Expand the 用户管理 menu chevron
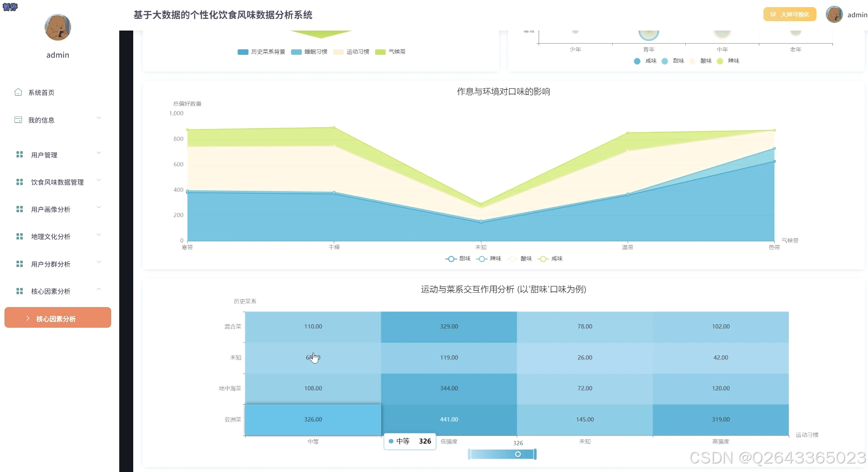 99,153
